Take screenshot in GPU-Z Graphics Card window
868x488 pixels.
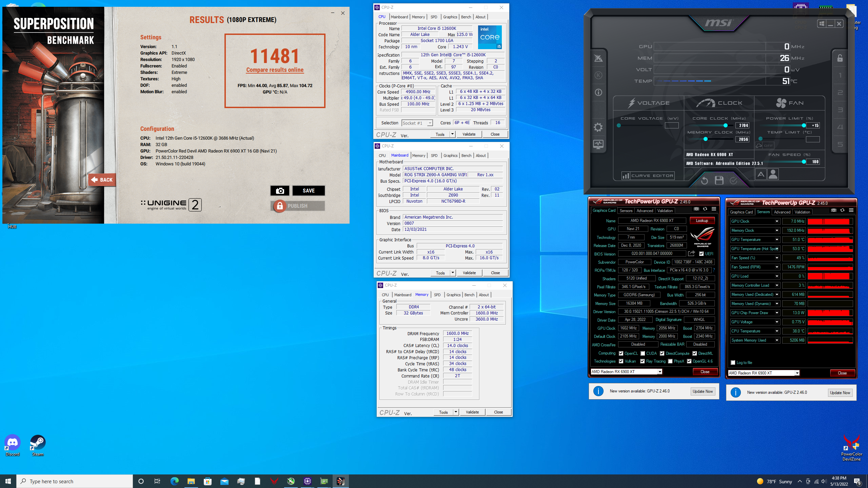(696, 209)
